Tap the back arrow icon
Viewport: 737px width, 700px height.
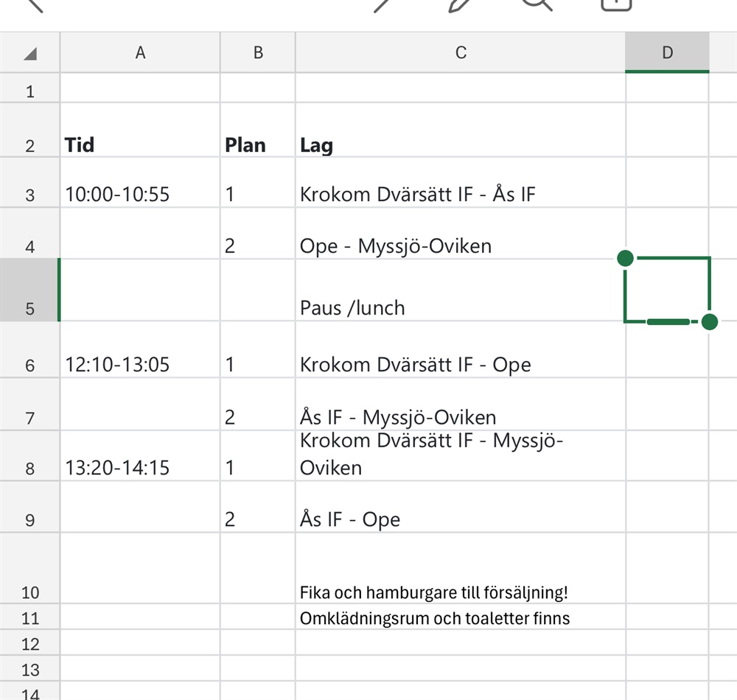[33, 4]
